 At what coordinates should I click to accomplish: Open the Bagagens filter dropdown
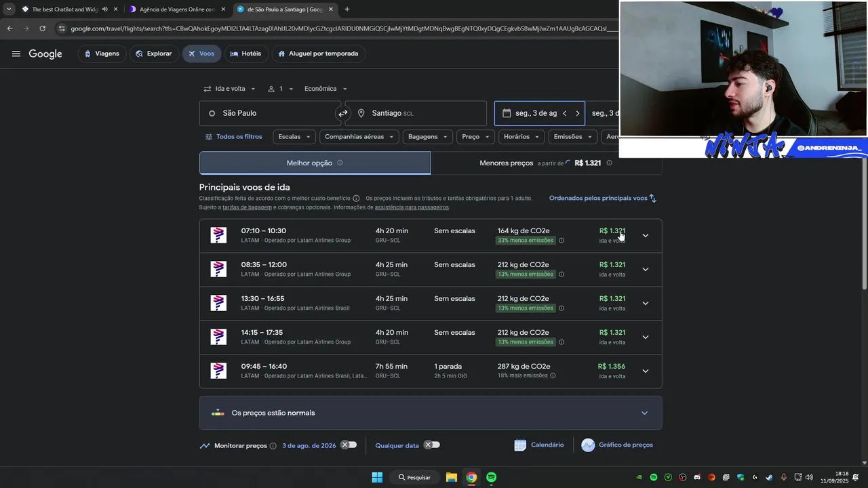(428, 137)
